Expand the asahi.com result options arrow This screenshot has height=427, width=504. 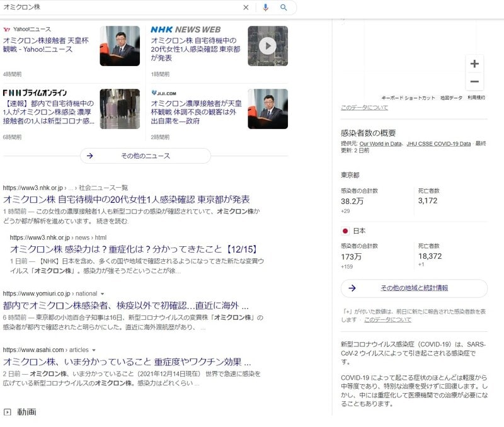click(x=94, y=350)
